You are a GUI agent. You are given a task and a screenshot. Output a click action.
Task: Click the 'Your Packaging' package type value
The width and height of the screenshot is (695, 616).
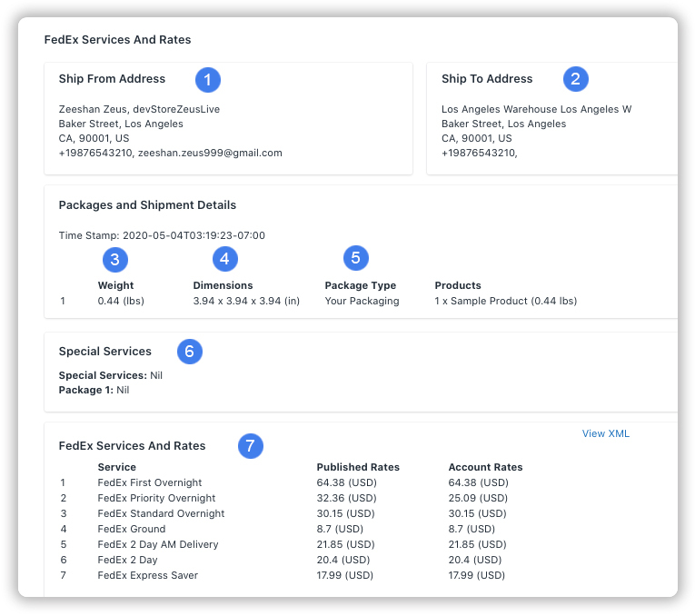click(x=362, y=301)
